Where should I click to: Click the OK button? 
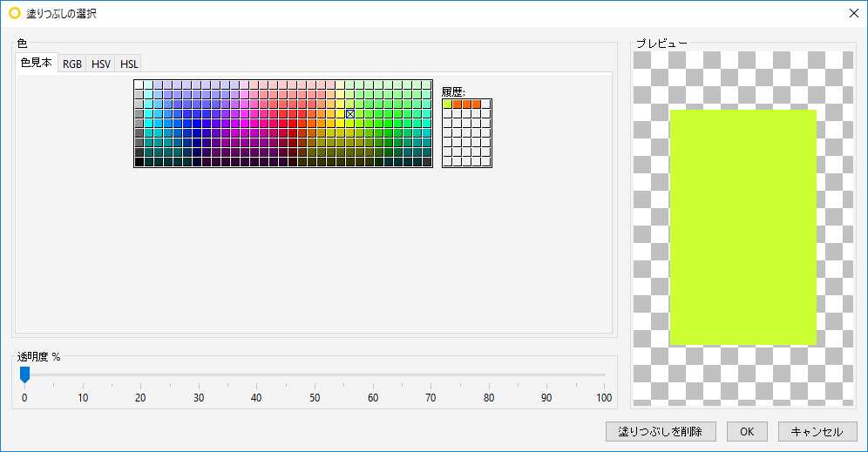(x=747, y=431)
